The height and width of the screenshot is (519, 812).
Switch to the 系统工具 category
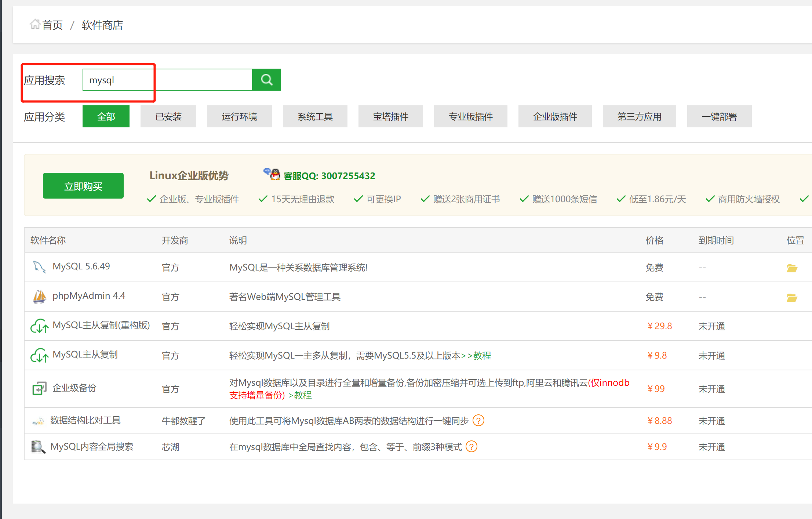[x=315, y=116]
